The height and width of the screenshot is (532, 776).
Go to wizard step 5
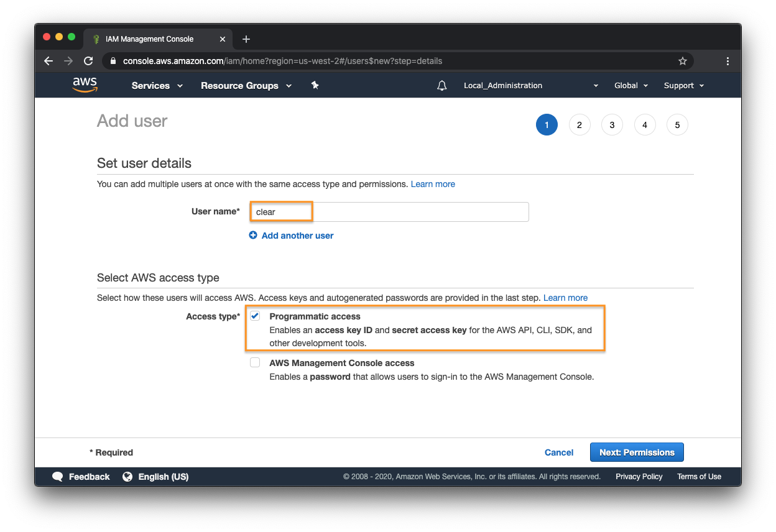point(677,125)
